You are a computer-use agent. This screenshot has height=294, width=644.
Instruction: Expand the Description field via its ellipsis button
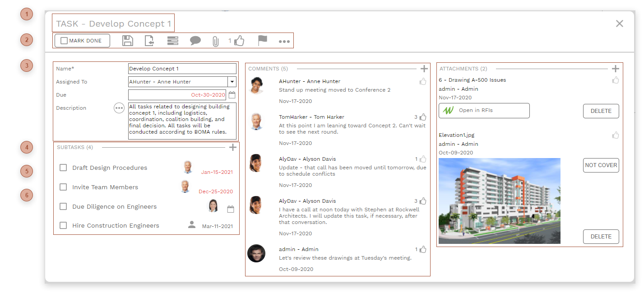pos(119,108)
